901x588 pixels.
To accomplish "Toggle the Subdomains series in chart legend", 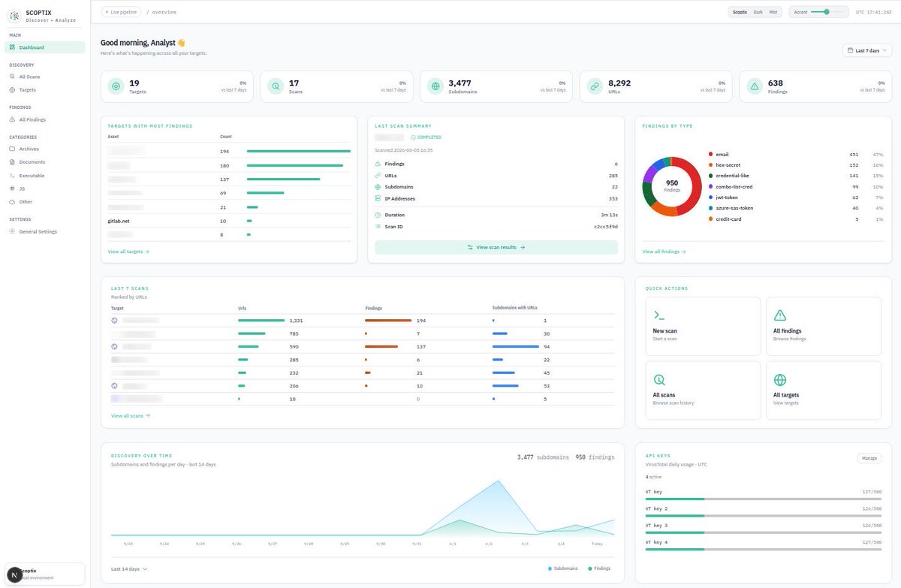I will point(563,568).
